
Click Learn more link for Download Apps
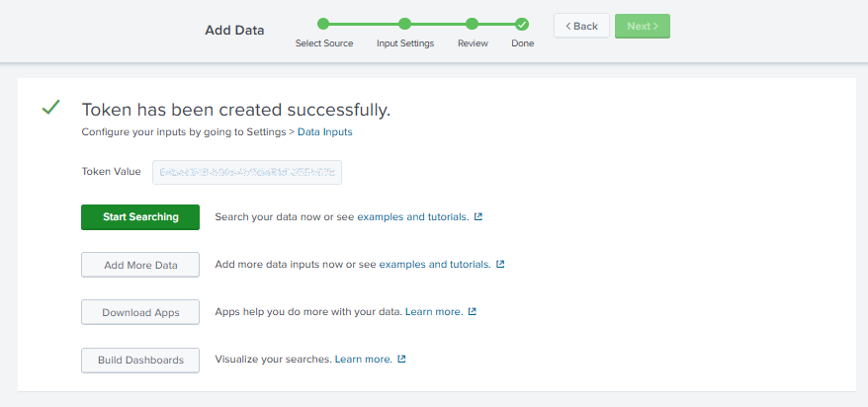pos(433,311)
